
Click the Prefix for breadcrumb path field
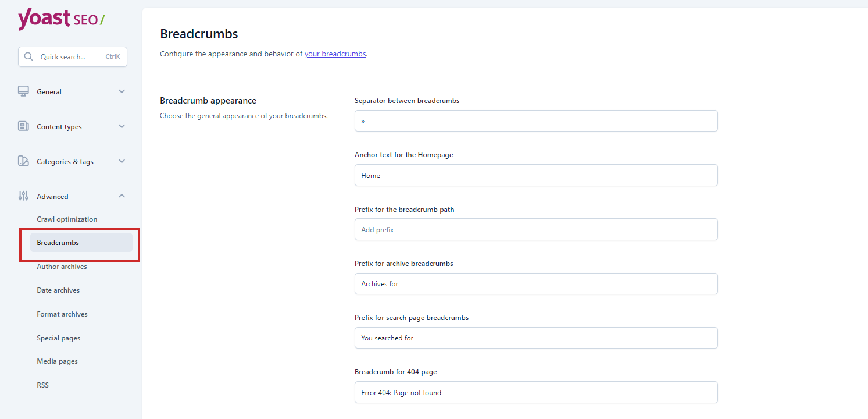click(535, 230)
